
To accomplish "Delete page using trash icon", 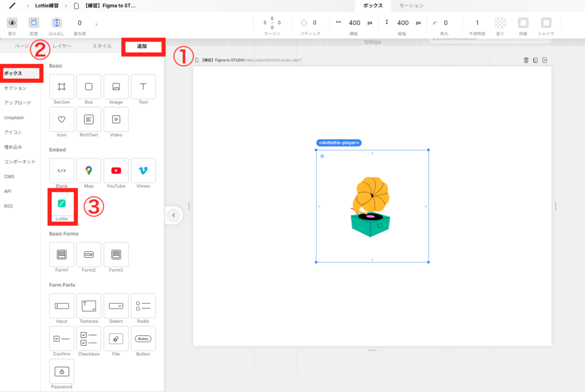I will pyautogui.click(x=526, y=60).
